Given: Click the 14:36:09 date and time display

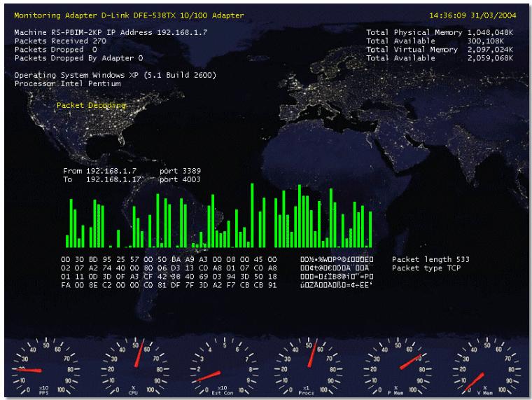Looking at the screenshot, I should (x=472, y=15).
